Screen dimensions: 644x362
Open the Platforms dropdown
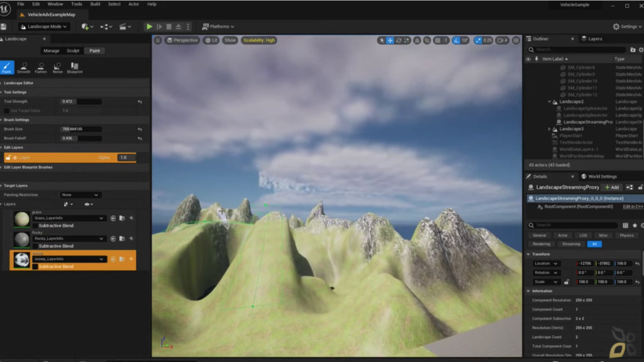(218, 26)
